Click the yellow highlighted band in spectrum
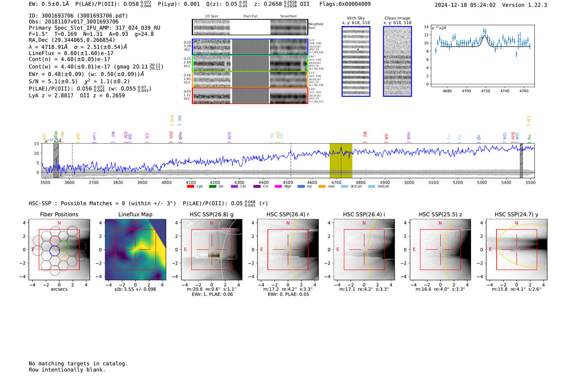Viewport: 576px width, 392px height. point(341,160)
